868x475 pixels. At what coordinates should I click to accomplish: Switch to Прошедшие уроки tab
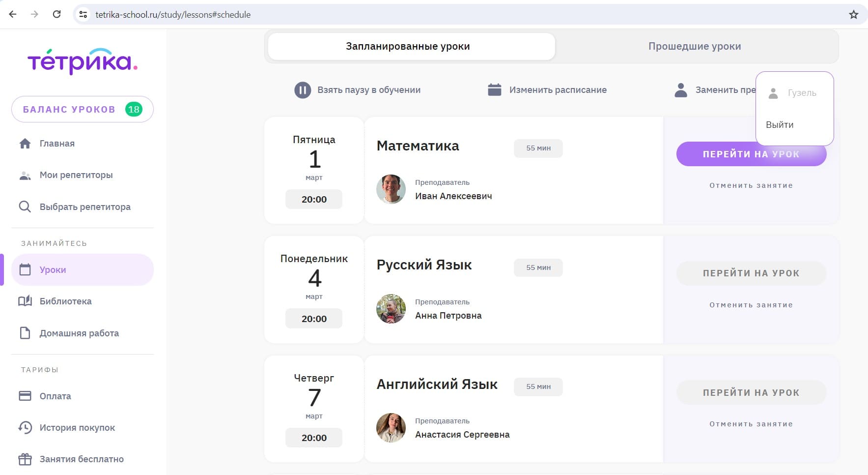(695, 46)
